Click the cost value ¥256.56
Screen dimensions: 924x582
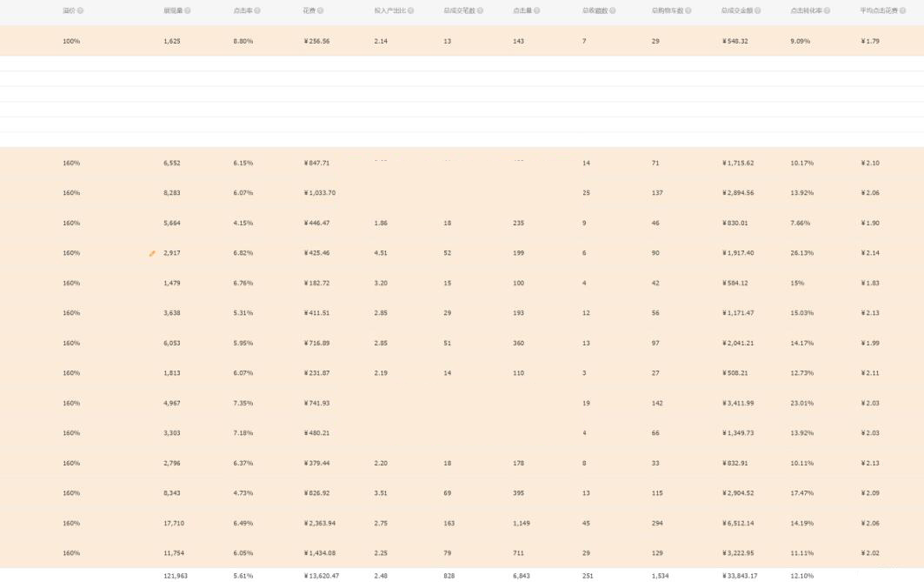pos(317,41)
